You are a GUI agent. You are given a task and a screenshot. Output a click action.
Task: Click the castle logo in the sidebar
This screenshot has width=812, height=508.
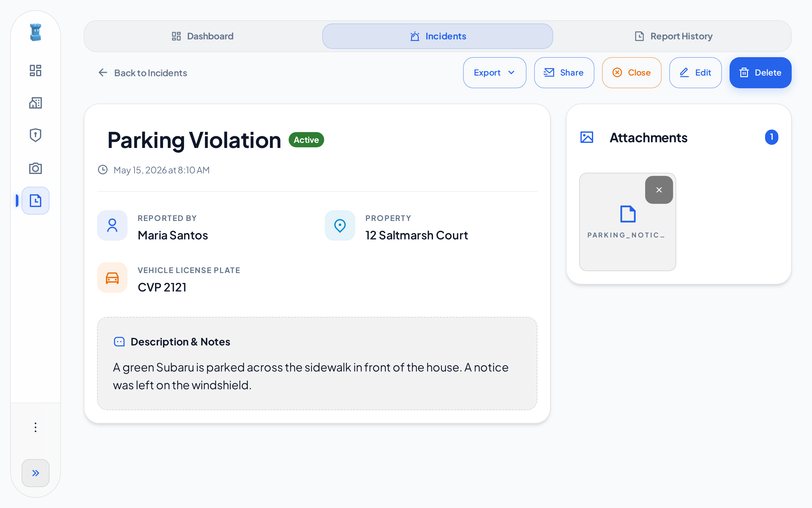[x=36, y=33]
